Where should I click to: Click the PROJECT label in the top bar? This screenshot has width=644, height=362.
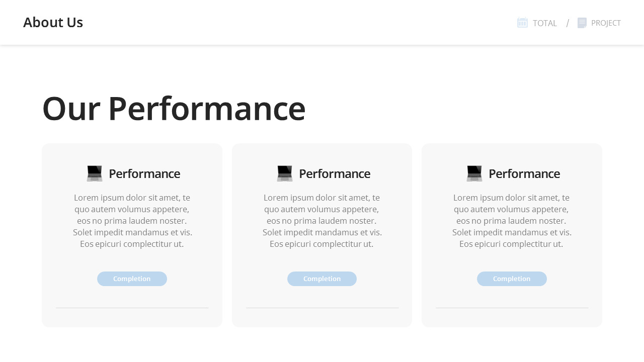coord(607,23)
